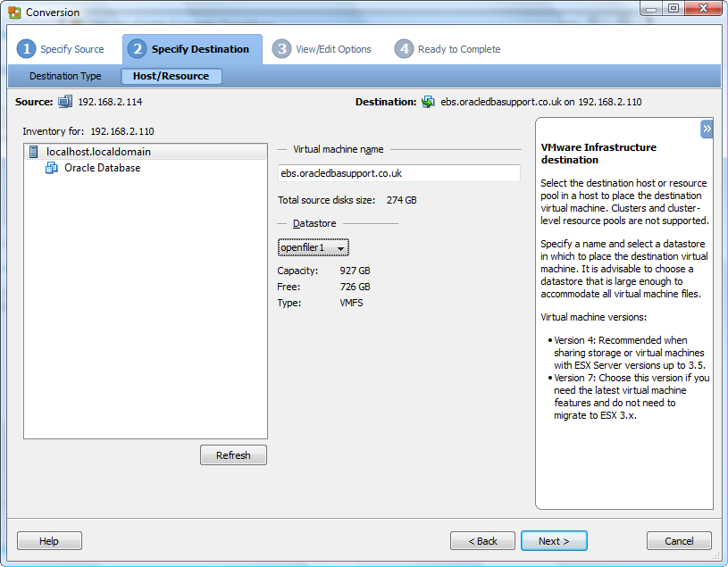Viewport: 728px width, 567px height.
Task: Click the Version 7 bullet text
Action: pos(632,396)
